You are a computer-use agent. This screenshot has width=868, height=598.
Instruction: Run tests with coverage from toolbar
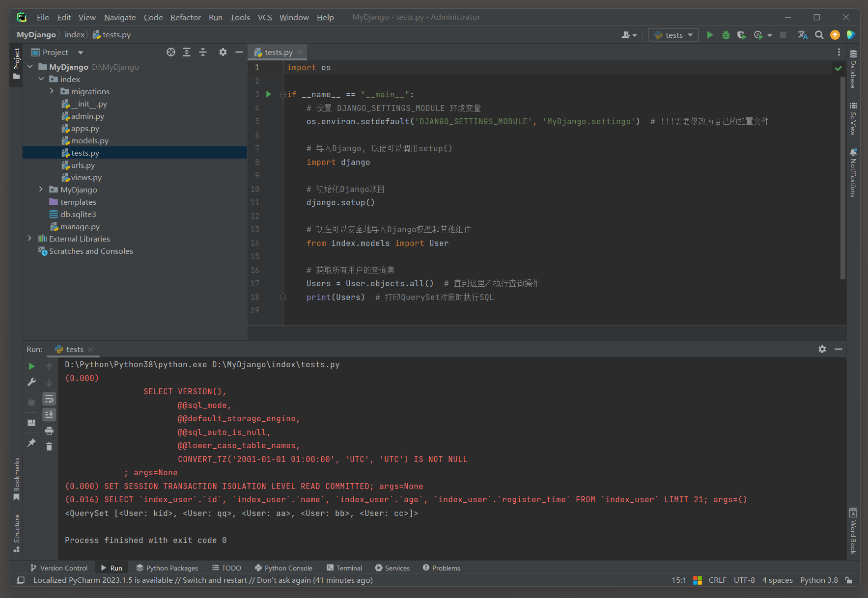tap(741, 35)
